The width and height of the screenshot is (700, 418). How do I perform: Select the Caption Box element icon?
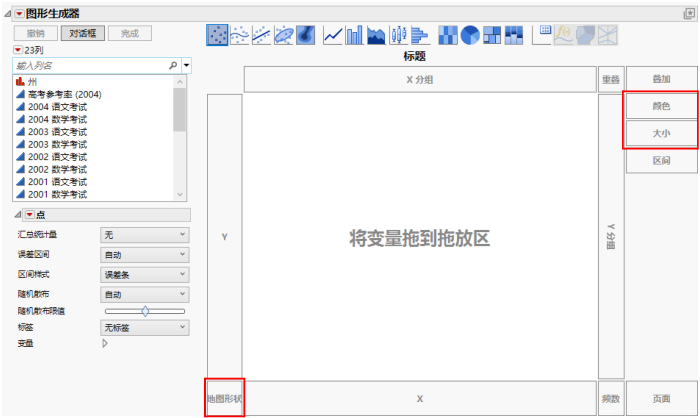point(542,35)
